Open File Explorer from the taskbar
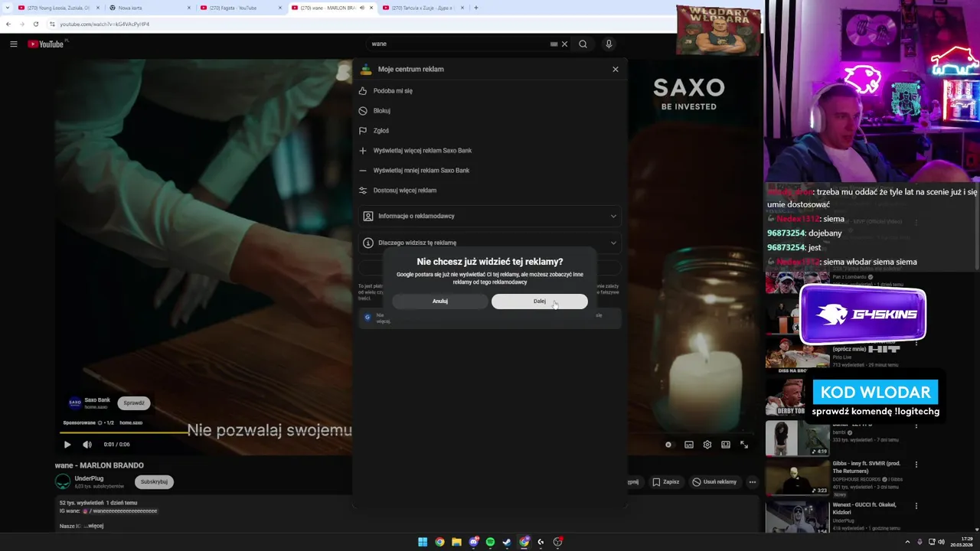Viewport: 980px width, 551px height. coord(456,542)
